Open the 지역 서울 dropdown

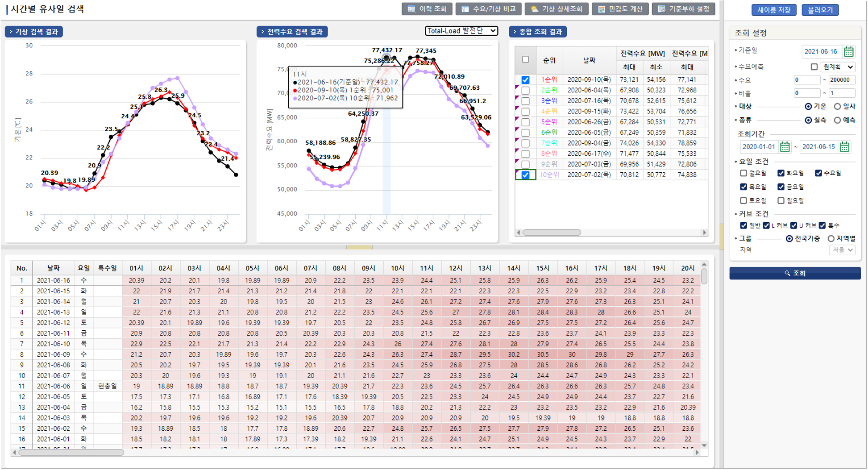(842, 250)
